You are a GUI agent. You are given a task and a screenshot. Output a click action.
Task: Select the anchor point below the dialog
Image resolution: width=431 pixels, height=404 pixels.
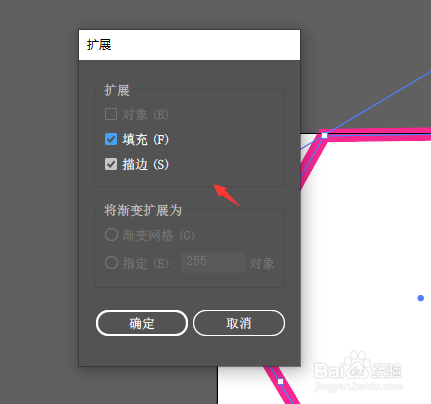[281, 381]
